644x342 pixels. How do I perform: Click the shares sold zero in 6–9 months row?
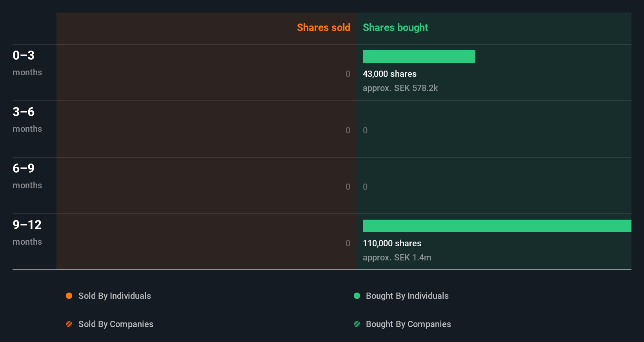coord(348,187)
